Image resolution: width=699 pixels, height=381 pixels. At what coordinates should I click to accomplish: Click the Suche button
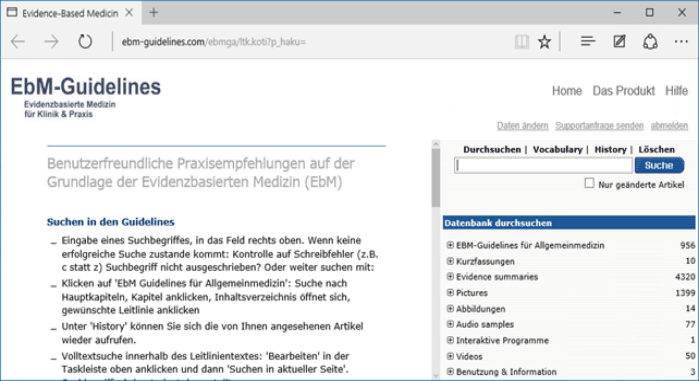(x=659, y=165)
